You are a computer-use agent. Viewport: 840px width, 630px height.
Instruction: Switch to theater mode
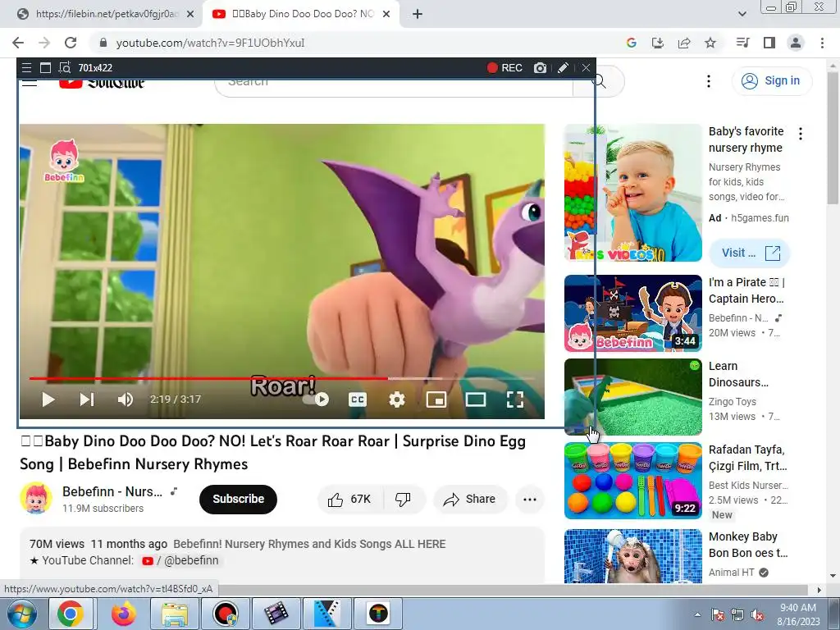[x=476, y=399]
